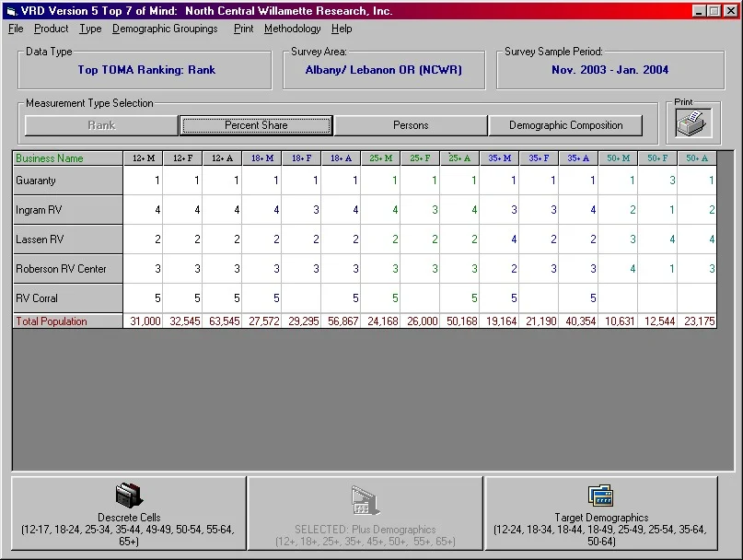Click total population value 56,867
Image resolution: width=743 pixels, height=560 pixels.
[341, 321]
